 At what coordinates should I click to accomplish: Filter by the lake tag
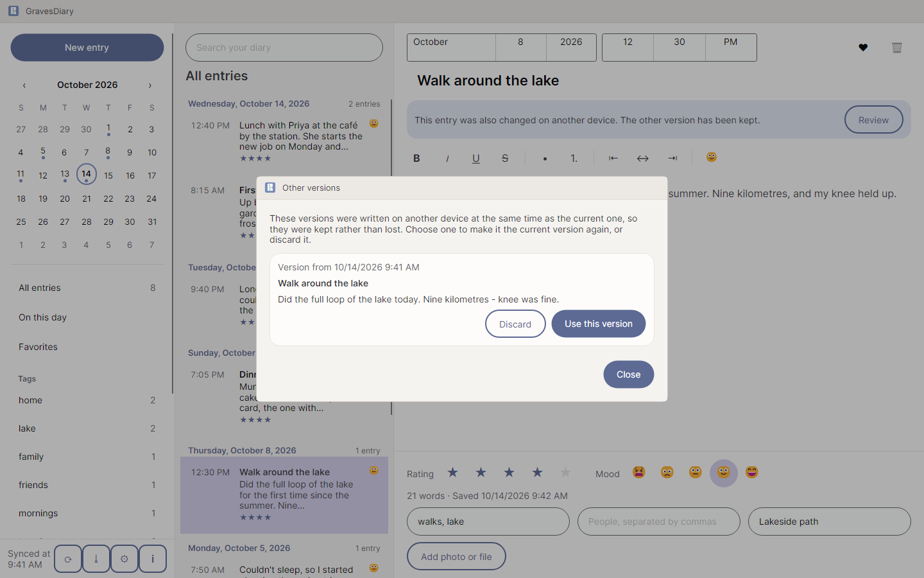click(x=87, y=428)
